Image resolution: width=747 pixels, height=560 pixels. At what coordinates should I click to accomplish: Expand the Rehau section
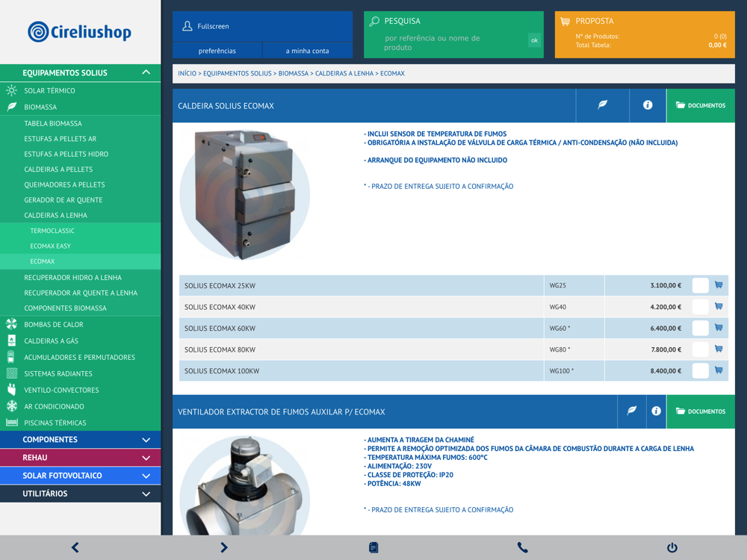click(146, 458)
